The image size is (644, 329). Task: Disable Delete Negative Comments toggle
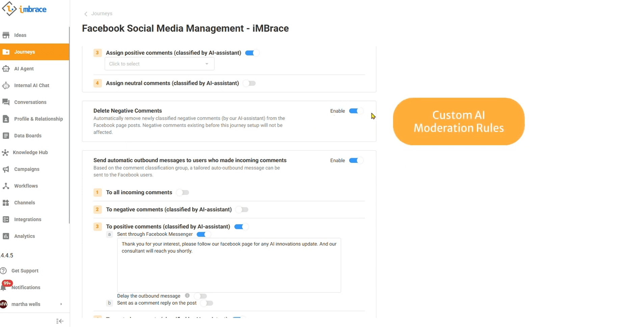356,111
